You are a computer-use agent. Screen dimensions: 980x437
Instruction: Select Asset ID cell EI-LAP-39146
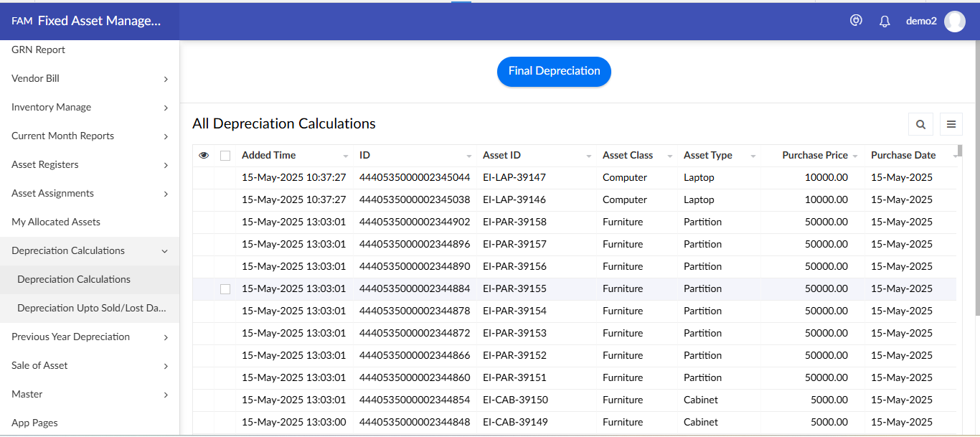point(514,199)
